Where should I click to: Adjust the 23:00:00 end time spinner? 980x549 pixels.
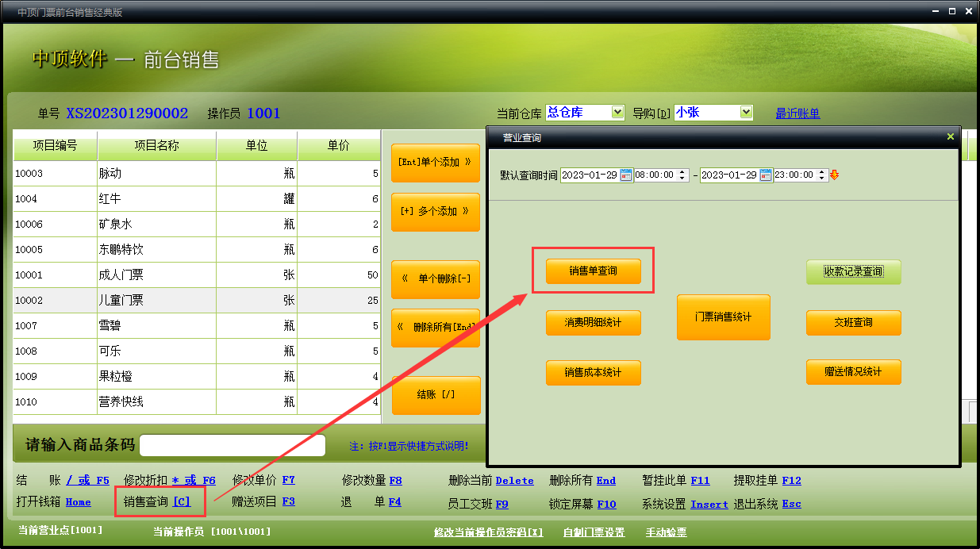pos(823,175)
